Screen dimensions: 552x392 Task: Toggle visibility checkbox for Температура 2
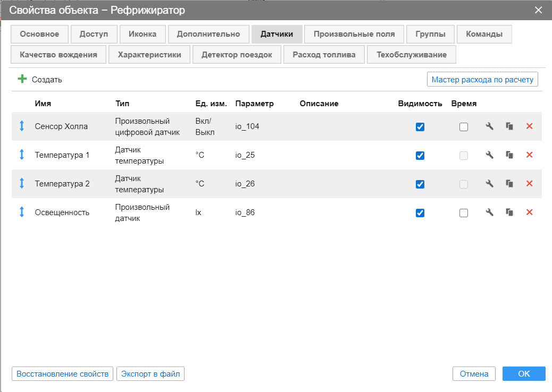pyautogui.click(x=420, y=184)
